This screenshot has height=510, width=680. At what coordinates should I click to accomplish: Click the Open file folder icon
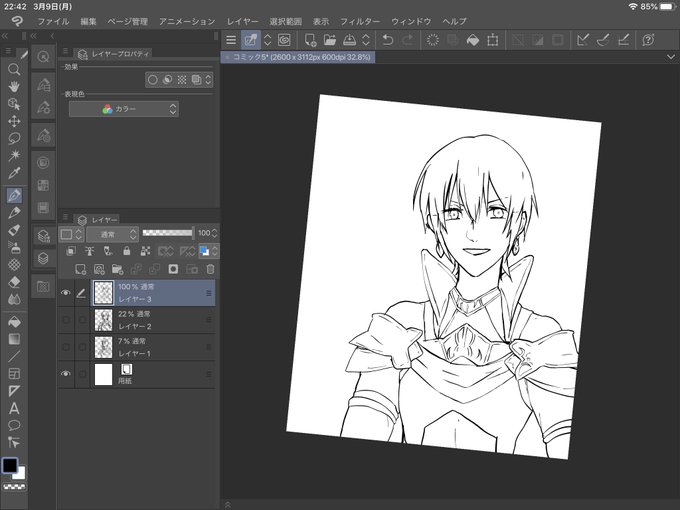click(x=330, y=40)
